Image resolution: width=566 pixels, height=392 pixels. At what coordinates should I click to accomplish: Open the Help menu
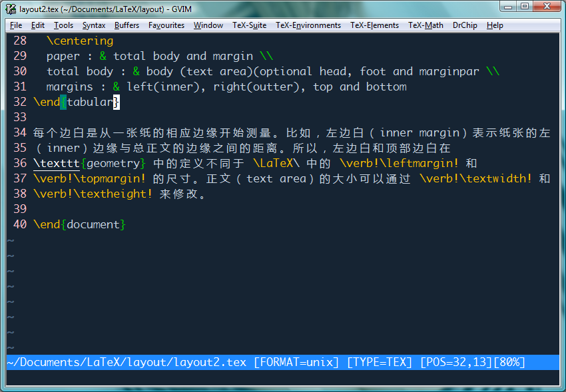pos(495,25)
